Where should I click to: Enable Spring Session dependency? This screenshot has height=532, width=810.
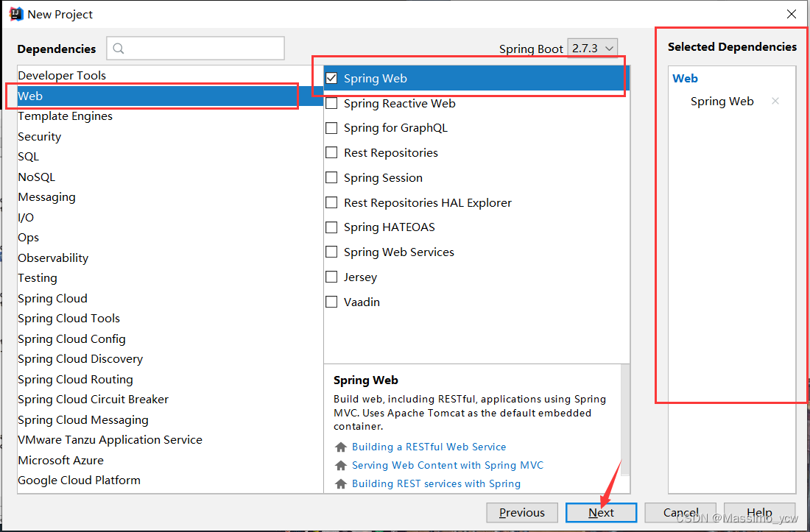click(x=331, y=177)
